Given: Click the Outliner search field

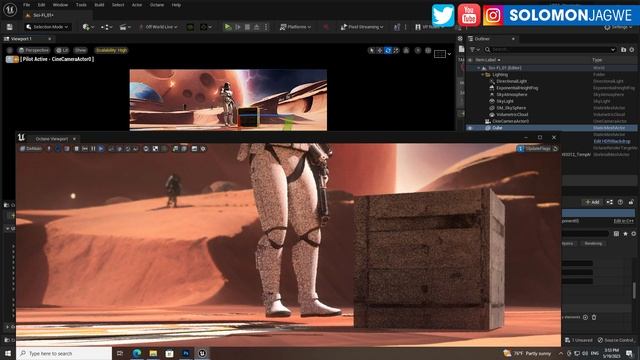Looking at the screenshot, I should (x=550, y=49).
